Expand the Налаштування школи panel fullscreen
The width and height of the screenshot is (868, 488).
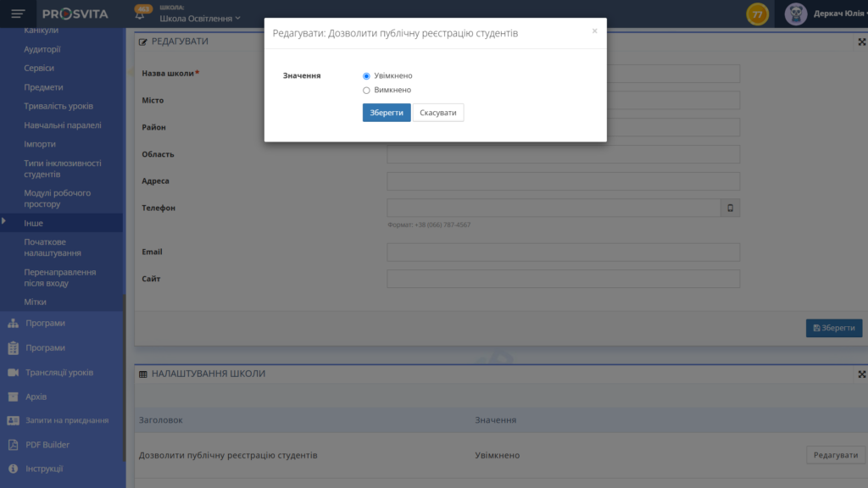(861, 374)
